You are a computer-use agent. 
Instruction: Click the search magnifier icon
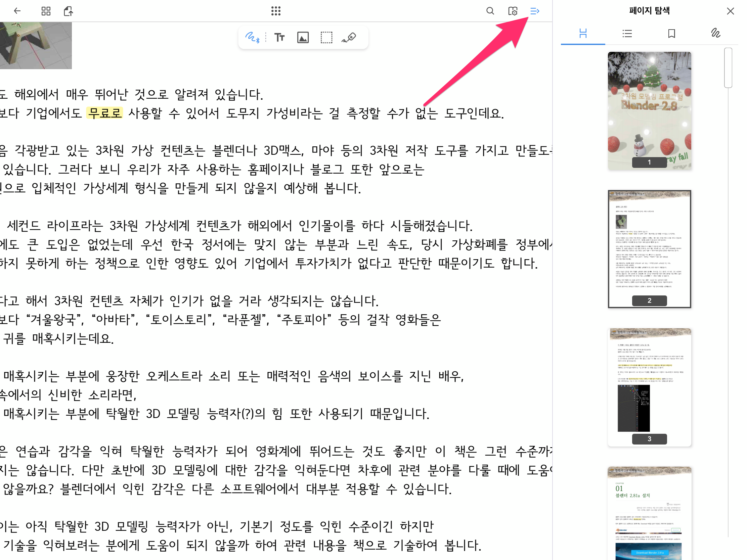[490, 11]
